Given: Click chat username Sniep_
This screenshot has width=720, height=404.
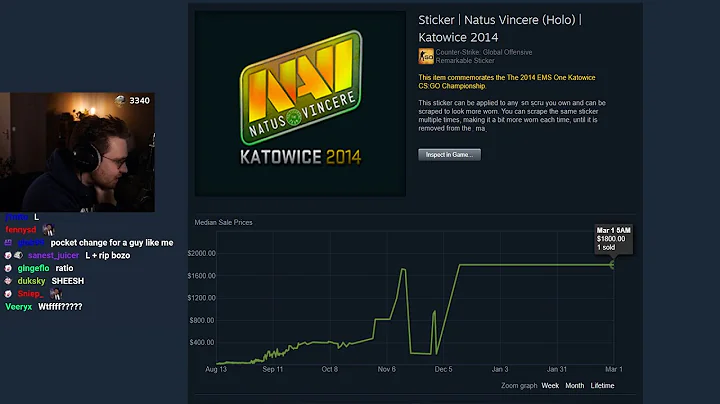Looking at the screenshot, I should coord(30,294).
